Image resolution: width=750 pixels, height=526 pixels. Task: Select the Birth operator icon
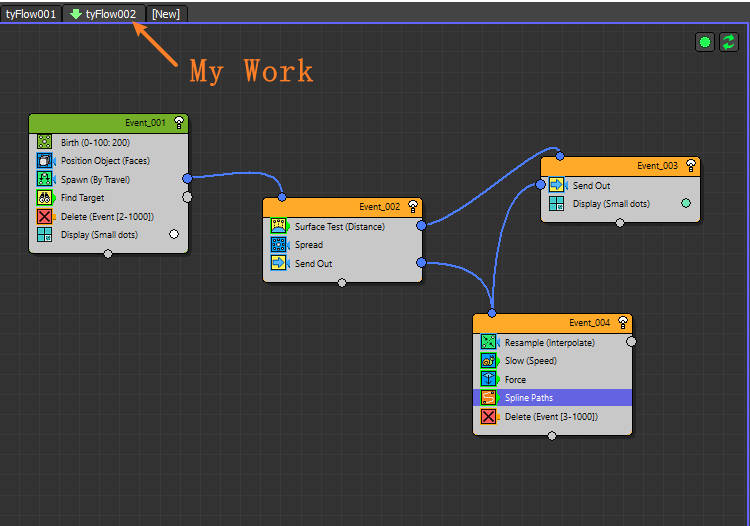tap(44, 142)
